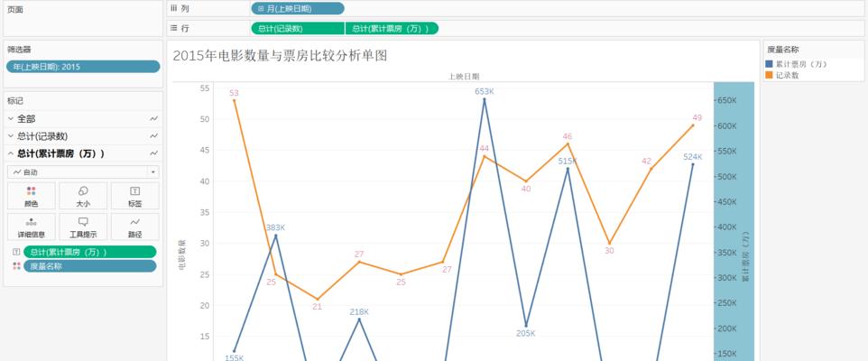
Task: Click the 46 data label on orange line
Action: pos(568,136)
